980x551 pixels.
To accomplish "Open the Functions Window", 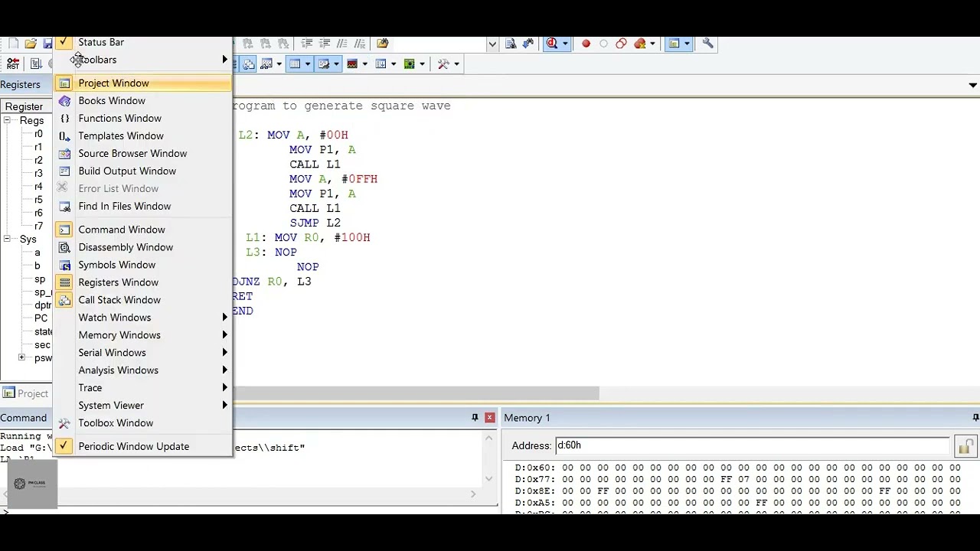I will 142,118.
